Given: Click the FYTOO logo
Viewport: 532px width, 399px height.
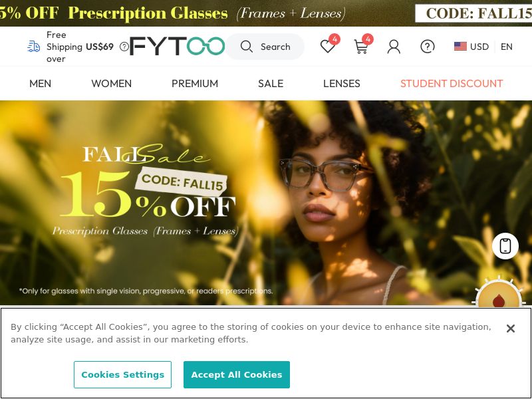Looking at the screenshot, I should (x=178, y=46).
